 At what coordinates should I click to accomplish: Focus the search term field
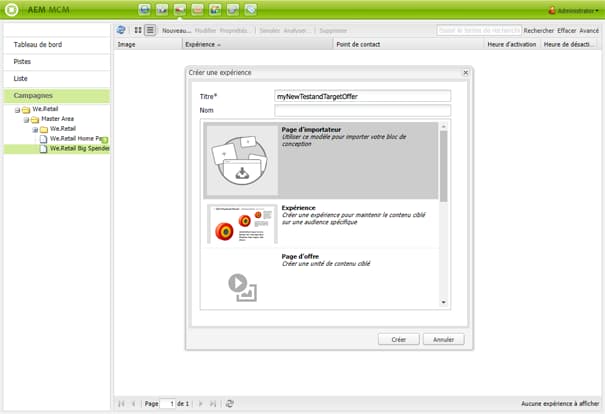(x=479, y=30)
